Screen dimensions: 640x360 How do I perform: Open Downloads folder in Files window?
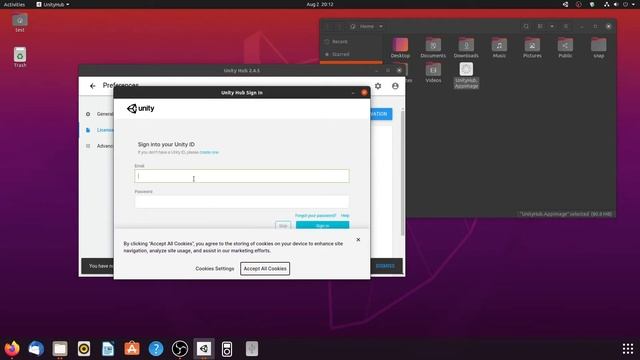point(466,48)
